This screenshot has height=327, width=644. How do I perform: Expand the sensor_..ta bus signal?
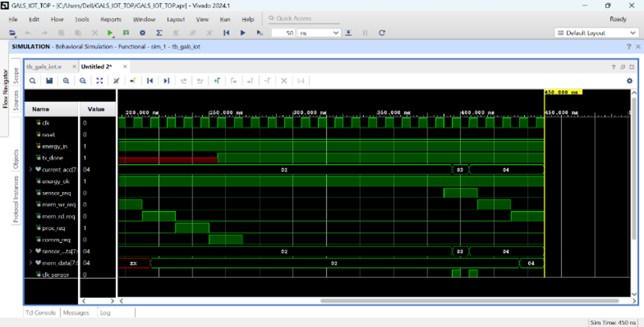31,250
